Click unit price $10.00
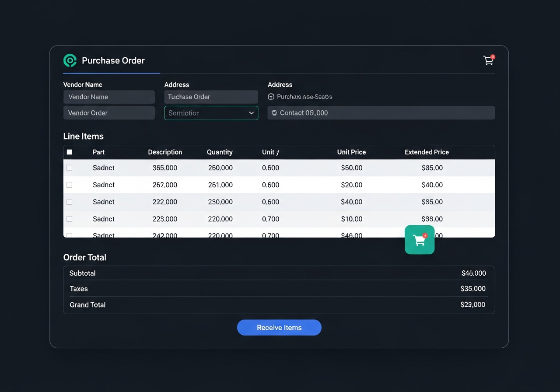The width and height of the screenshot is (560, 392). [x=352, y=219]
